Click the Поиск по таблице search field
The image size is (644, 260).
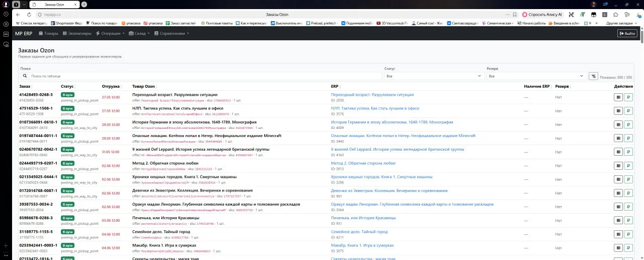pyautogui.click(x=201, y=76)
